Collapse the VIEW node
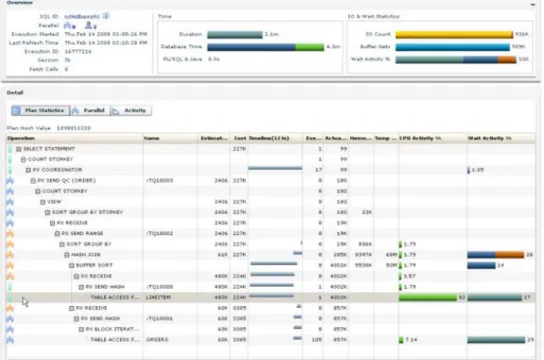 pos(43,202)
